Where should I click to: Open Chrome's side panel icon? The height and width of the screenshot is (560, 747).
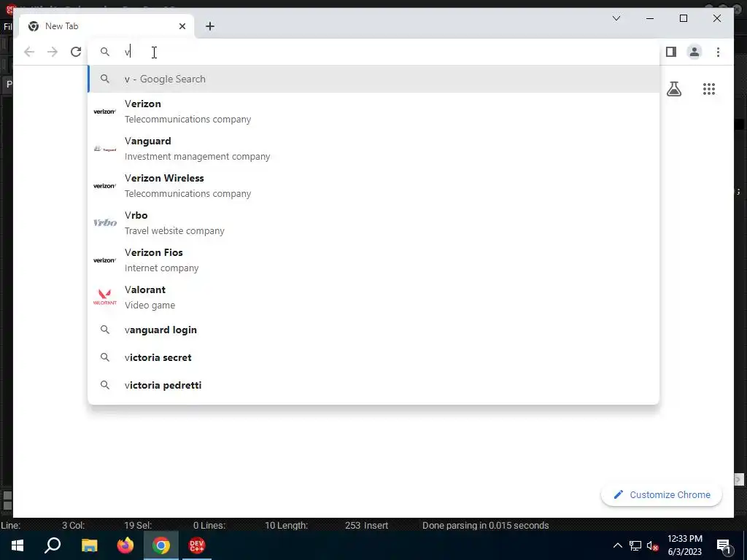point(671,52)
